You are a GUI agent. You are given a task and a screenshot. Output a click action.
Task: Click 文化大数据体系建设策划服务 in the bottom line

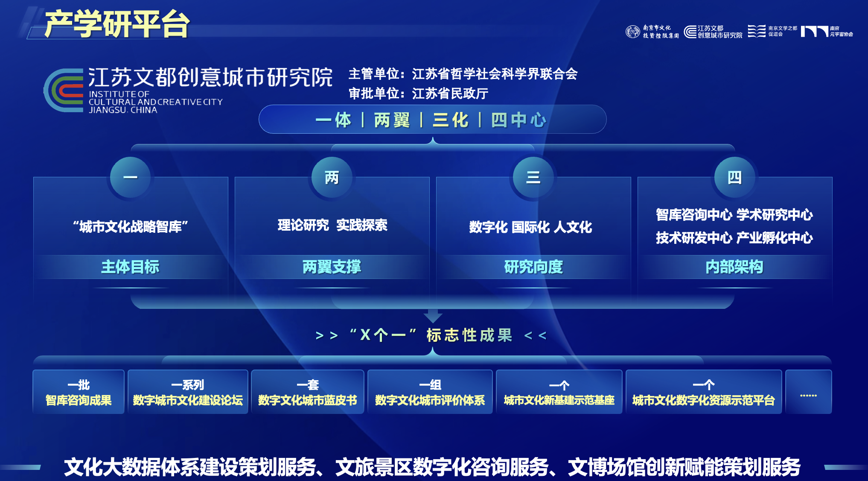(190, 467)
